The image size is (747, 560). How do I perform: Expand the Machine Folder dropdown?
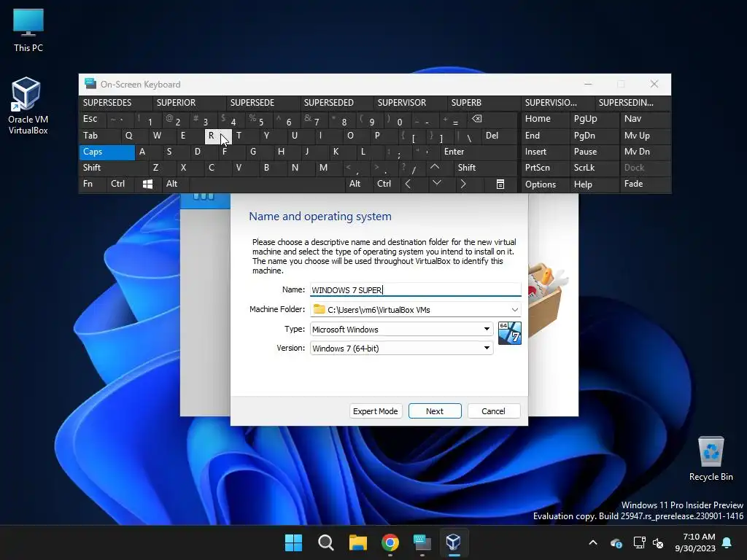pyautogui.click(x=514, y=309)
